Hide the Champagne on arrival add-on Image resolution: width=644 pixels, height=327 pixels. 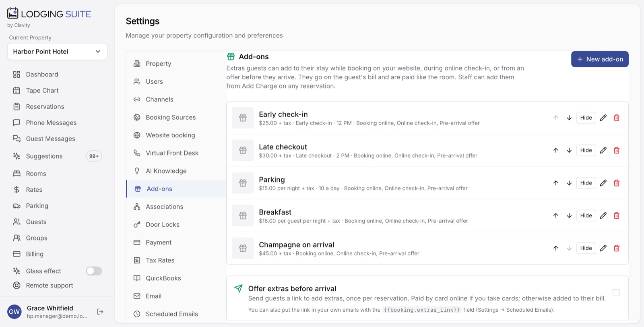(586, 248)
